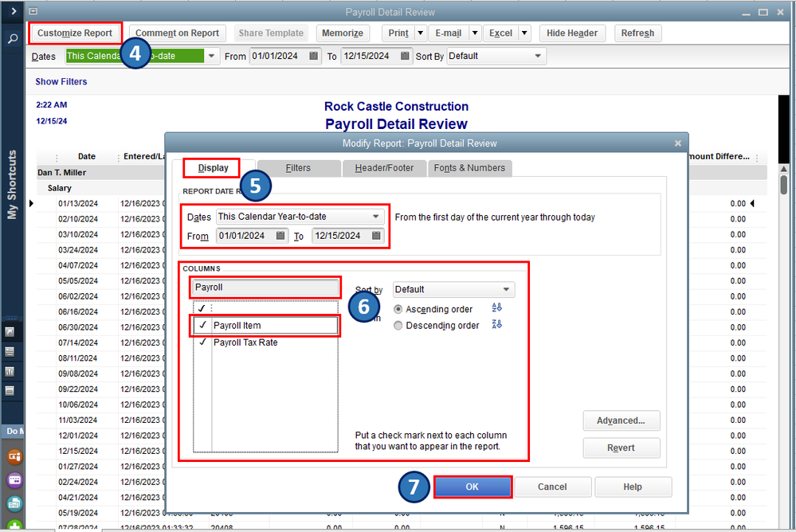Image resolution: width=796 pixels, height=532 pixels.
Task: Select the 01/13/2024 report row
Action: click(78, 204)
